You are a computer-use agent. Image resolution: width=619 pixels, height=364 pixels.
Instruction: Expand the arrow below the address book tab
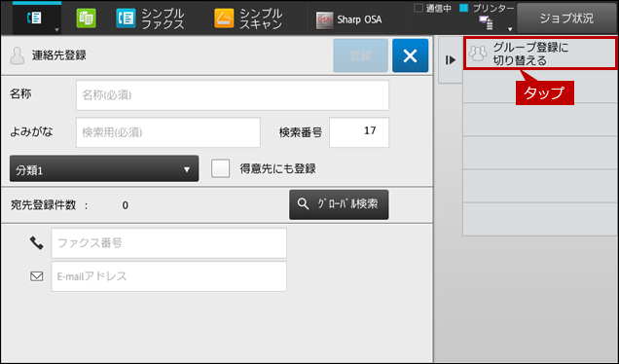[56, 30]
